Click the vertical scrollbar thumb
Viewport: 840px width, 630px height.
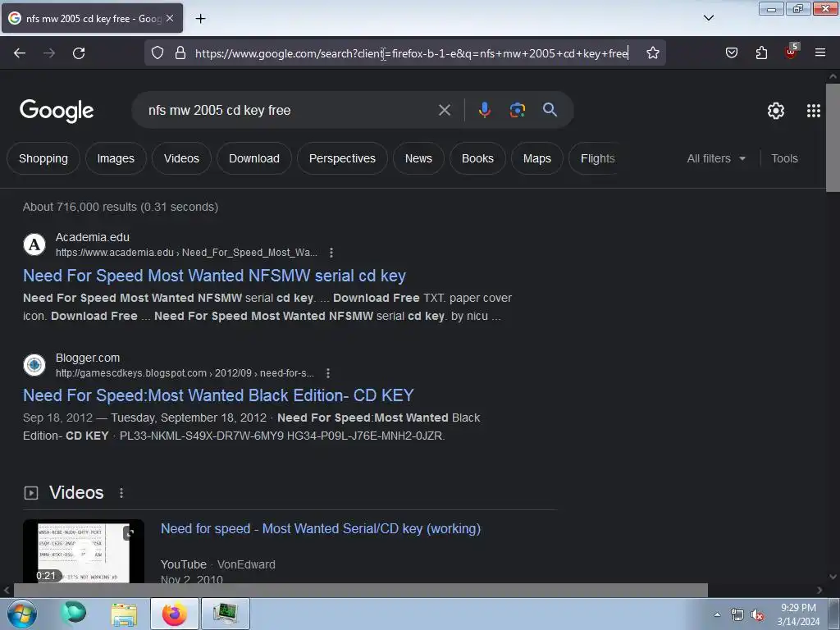click(833, 137)
